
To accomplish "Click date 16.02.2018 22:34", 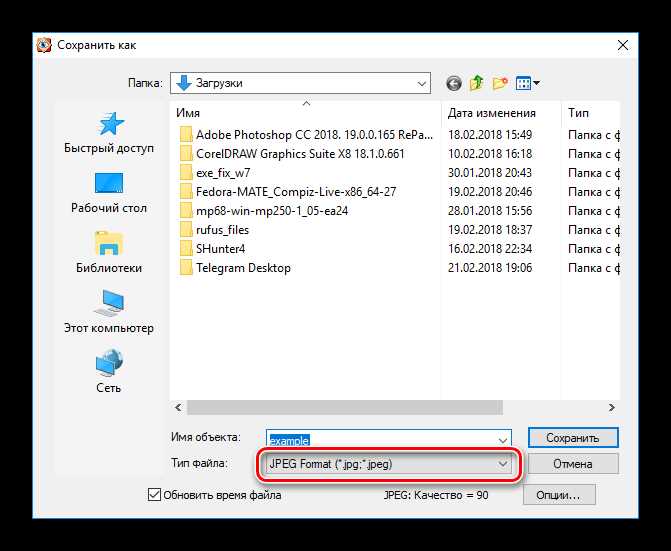I will click(x=490, y=249).
